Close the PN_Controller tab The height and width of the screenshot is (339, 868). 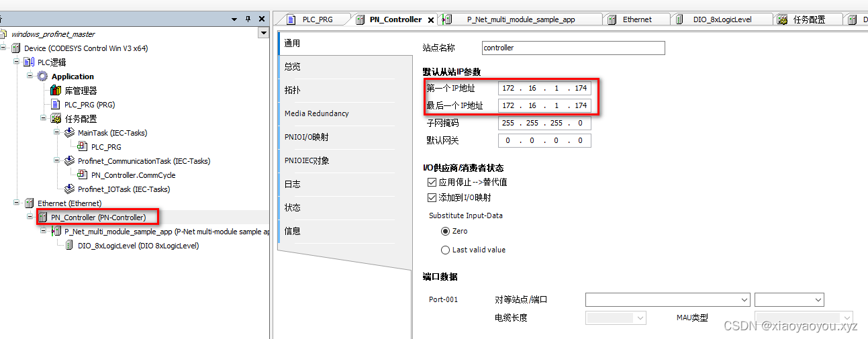click(431, 19)
